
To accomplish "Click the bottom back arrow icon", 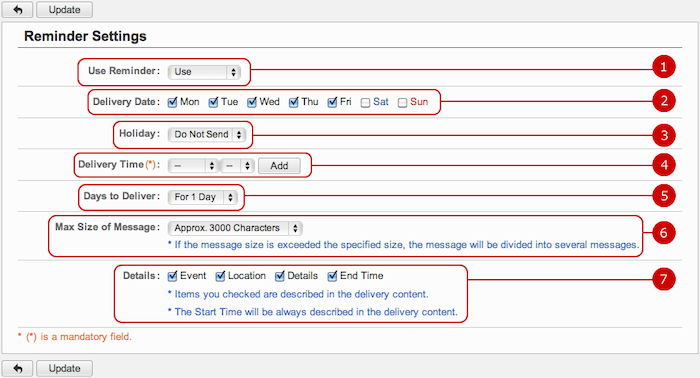I will pyautogui.click(x=17, y=368).
